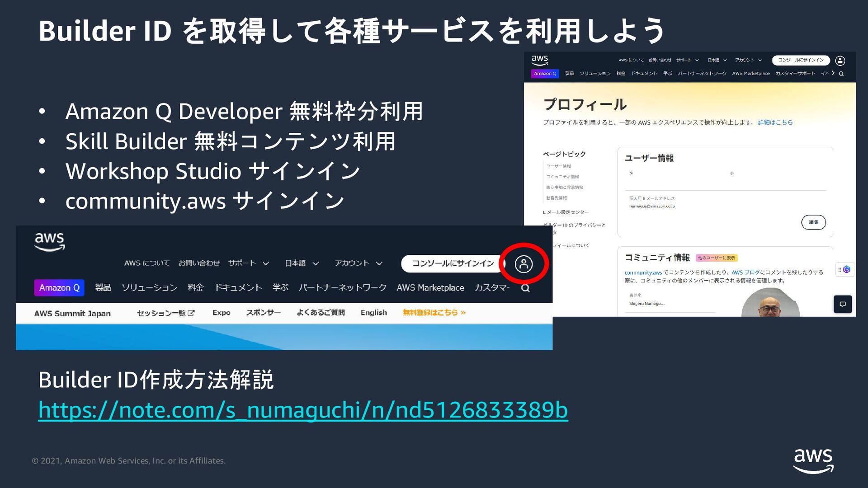Expand the 日本語 language dropdown
The width and height of the screenshot is (868, 488).
click(x=302, y=263)
